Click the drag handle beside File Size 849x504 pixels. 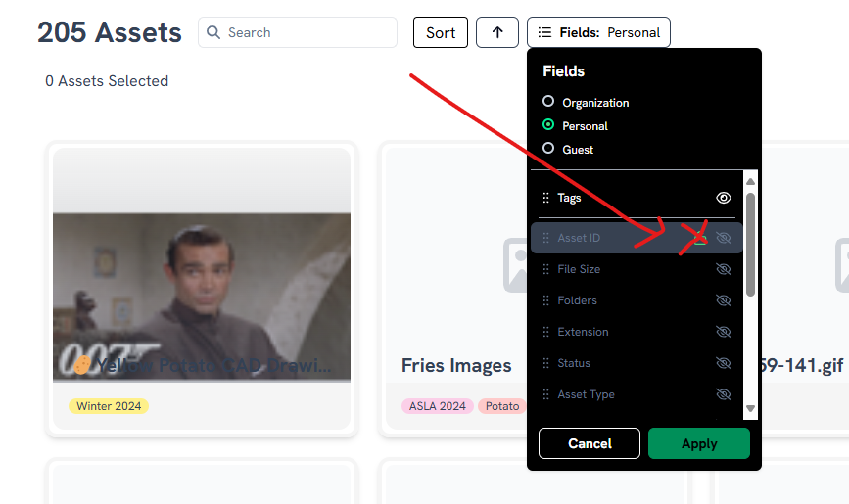tap(545, 269)
